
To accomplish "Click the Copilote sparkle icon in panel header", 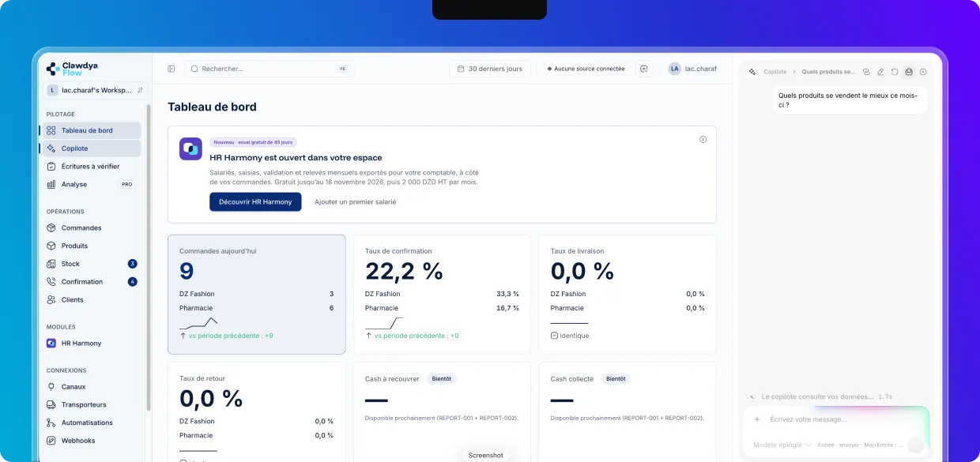I will tap(752, 72).
